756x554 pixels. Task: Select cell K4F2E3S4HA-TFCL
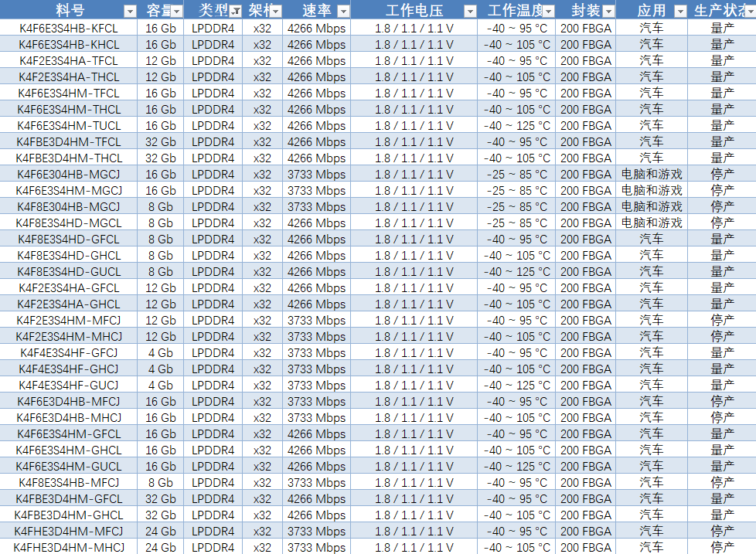[69, 61]
